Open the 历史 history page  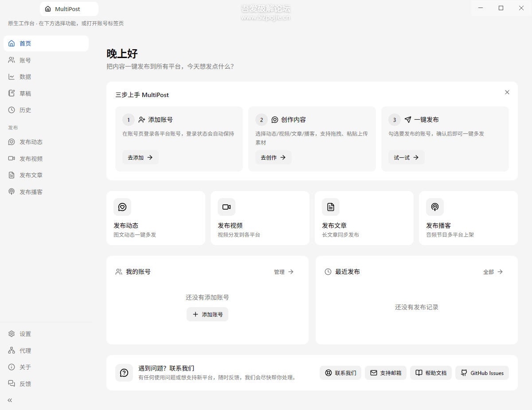pos(46,110)
